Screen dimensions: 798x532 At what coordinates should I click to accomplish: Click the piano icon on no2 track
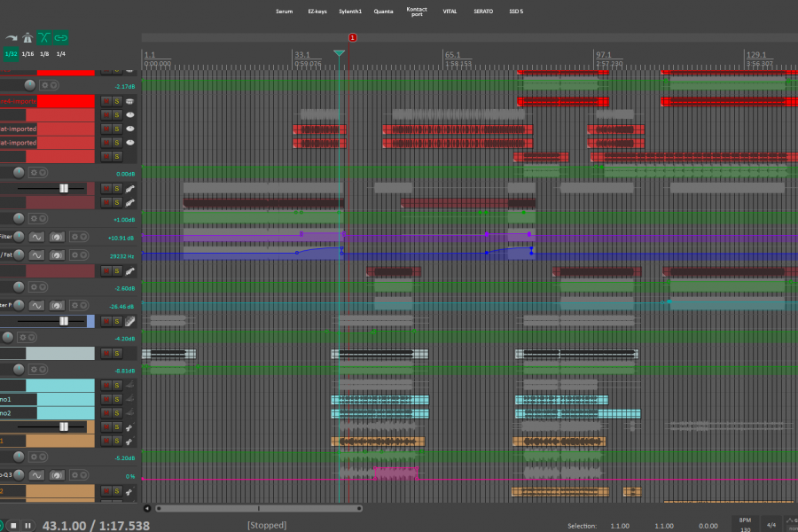click(130, 413)
